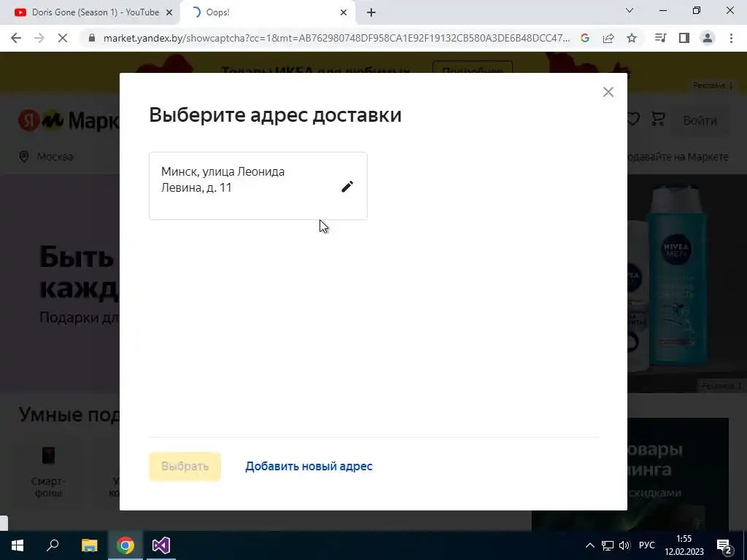Click Войти button on Market page

click(x=700, y=121)
